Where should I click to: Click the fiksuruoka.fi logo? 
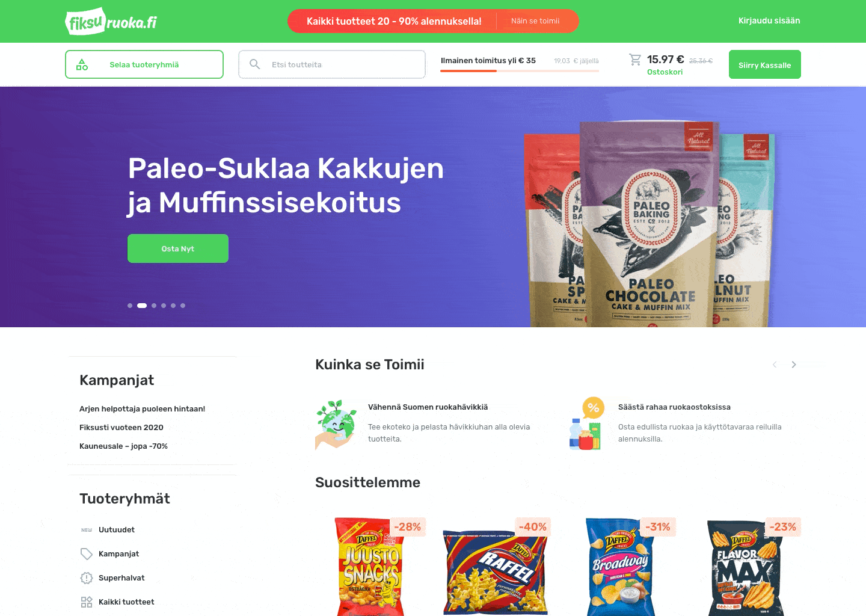[111, 22]
